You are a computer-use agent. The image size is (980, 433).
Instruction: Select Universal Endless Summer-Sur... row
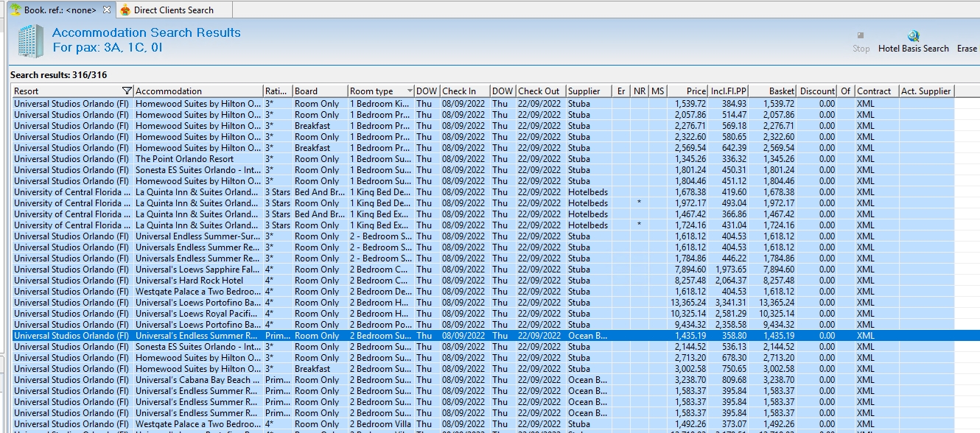point(483,236)
